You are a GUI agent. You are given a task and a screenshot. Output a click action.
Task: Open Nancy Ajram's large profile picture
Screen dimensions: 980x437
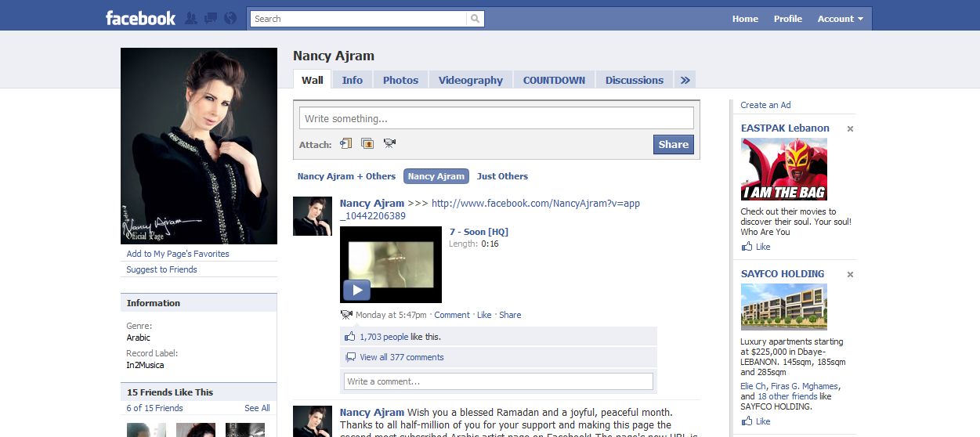point(199,146)
